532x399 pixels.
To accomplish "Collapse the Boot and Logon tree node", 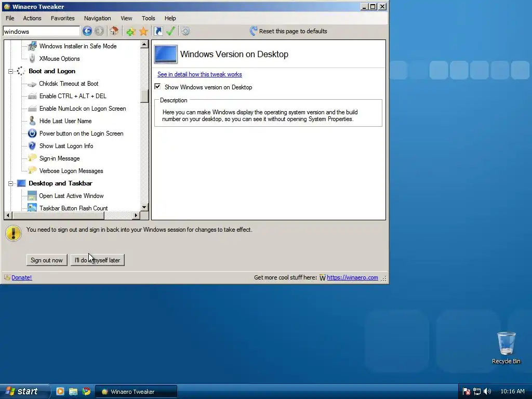I will (x=10, y=71).
